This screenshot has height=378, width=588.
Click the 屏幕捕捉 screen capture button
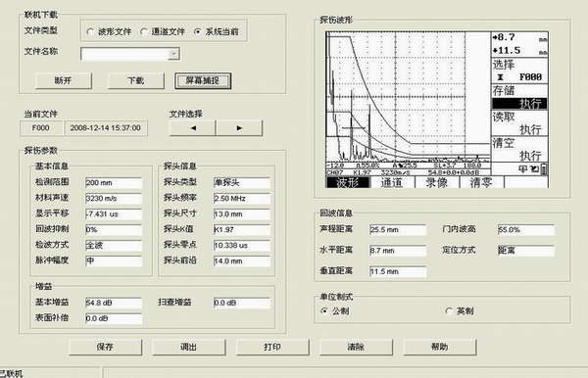203,80
